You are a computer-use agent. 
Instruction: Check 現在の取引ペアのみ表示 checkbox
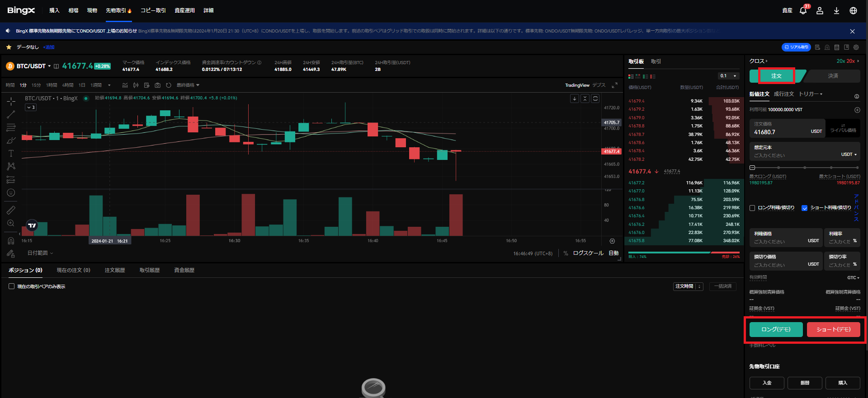12,286
